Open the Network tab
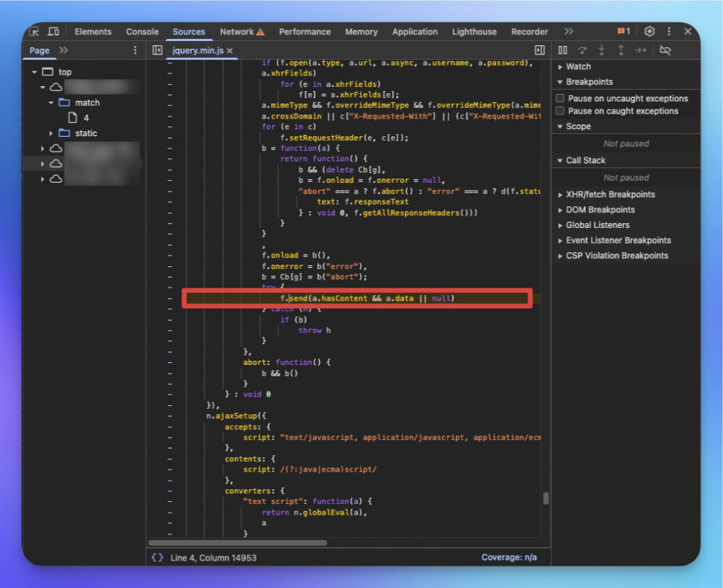The image size is (723, 588). pos(241,32)
